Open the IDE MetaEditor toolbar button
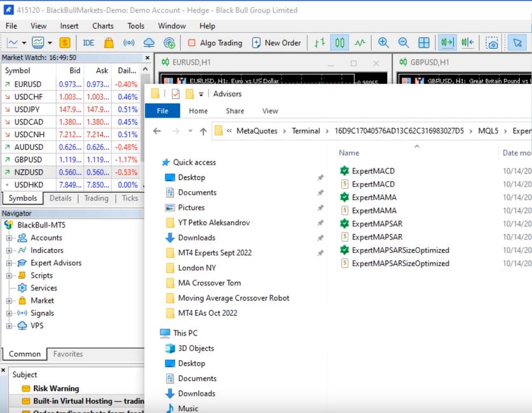This screenshot has height=413, width=532. [x=88, y=43]
